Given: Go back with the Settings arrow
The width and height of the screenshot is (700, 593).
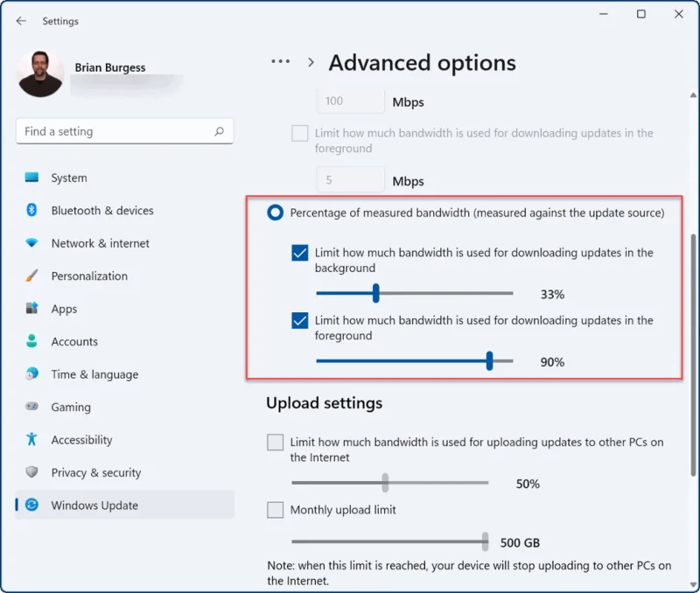Looking at the screenshot, I should (x=21, y=21).
